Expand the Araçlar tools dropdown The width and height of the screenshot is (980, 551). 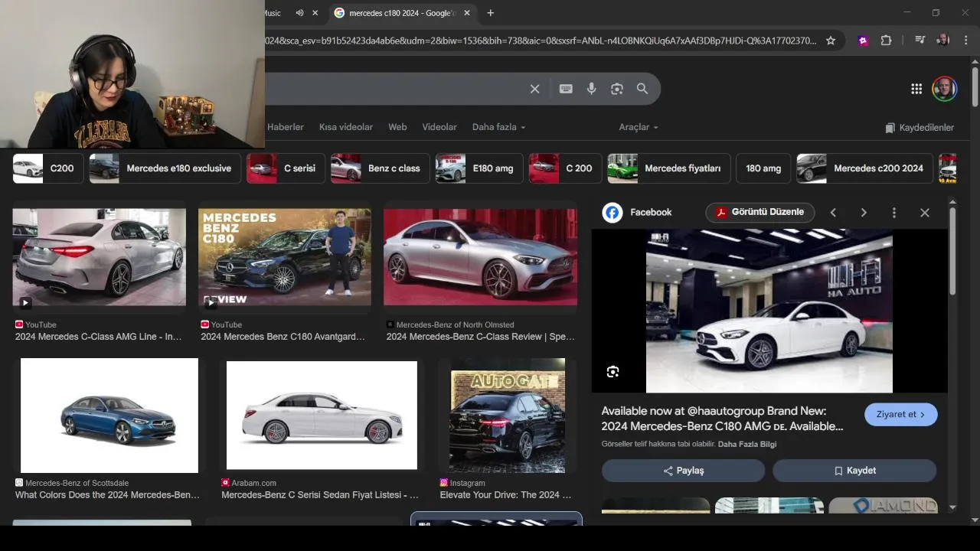click(639, 127)
